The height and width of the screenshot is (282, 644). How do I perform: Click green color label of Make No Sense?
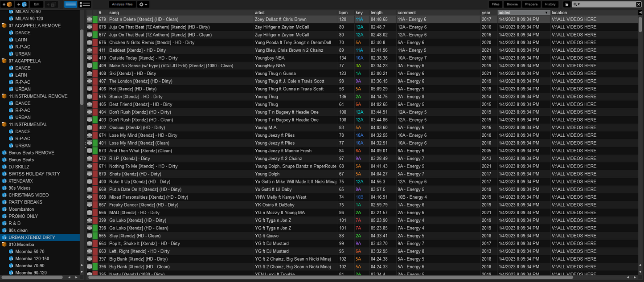pyautogui.click(x=95, y=66)
